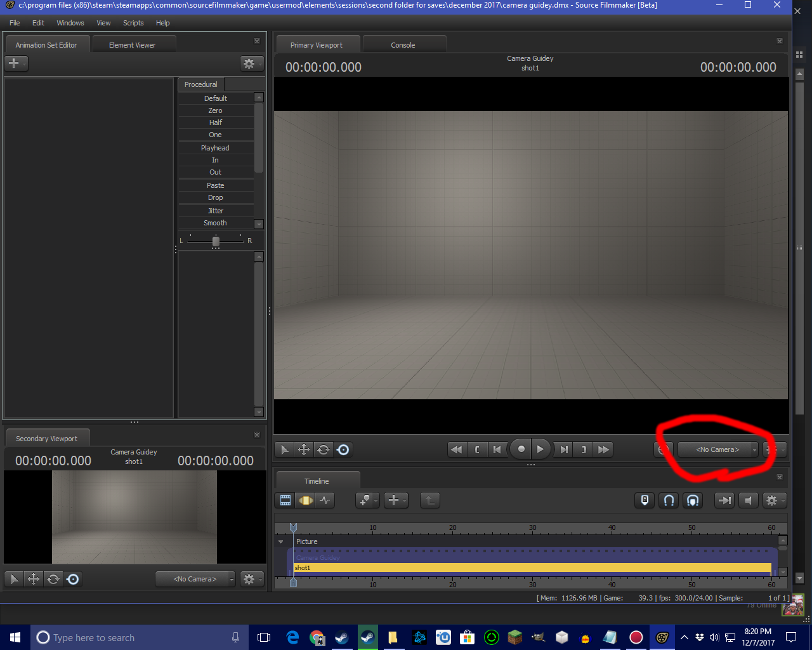Open File Explorer from the taskbar

click(x=393, y=637)
